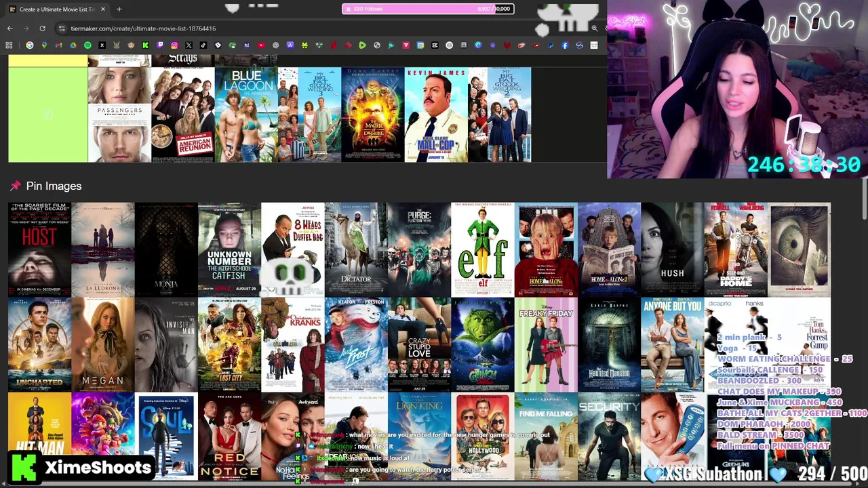
Task: Pick the Pixar Soul poster
Action: (x=166, y=437)
